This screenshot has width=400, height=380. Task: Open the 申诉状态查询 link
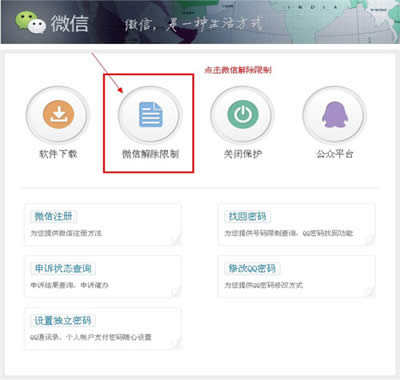click(x=63, y=268)
